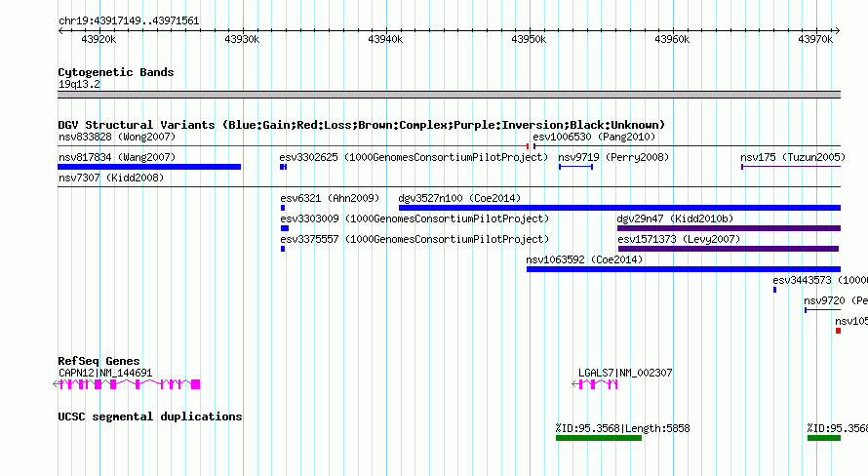868x476 pixels.
Task: Click the magenta CAPN12 gene structure glyph
Action: (126, 384)
